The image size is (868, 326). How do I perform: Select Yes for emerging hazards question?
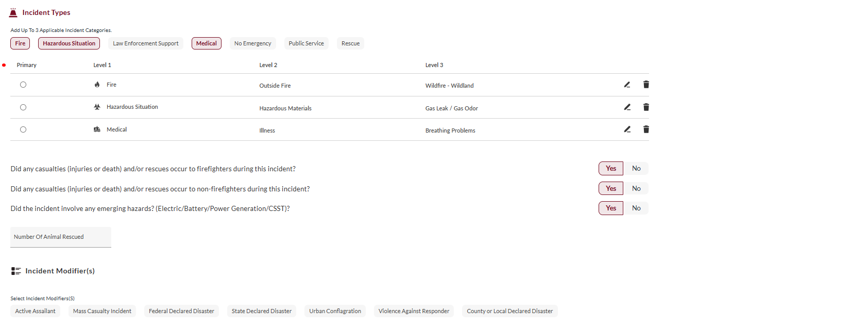[610, 208]
